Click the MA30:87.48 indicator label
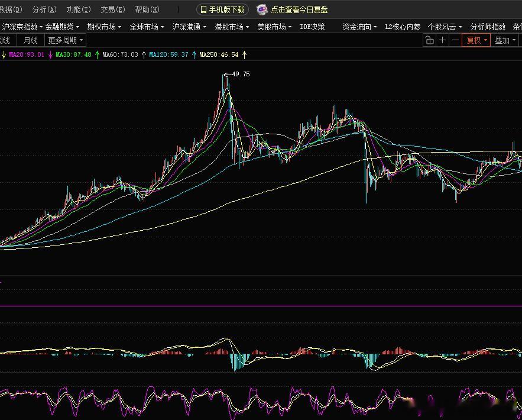Image resolution: width=522 pixels, height=420 pixels. click(x=73, y=54)
